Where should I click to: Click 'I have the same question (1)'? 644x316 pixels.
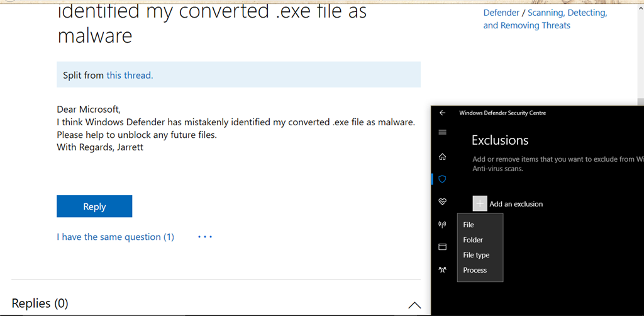tap(116, 237)
